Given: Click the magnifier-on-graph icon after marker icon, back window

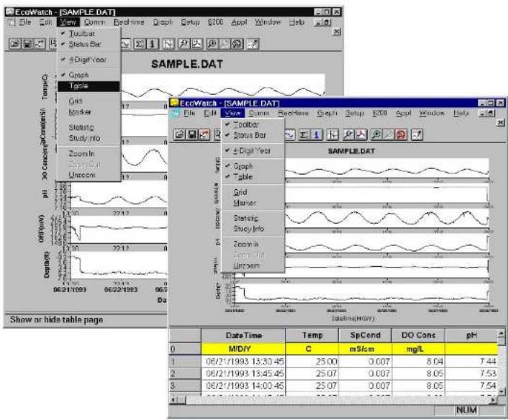Looking at the screenshot, I should [x=184, y=44].
